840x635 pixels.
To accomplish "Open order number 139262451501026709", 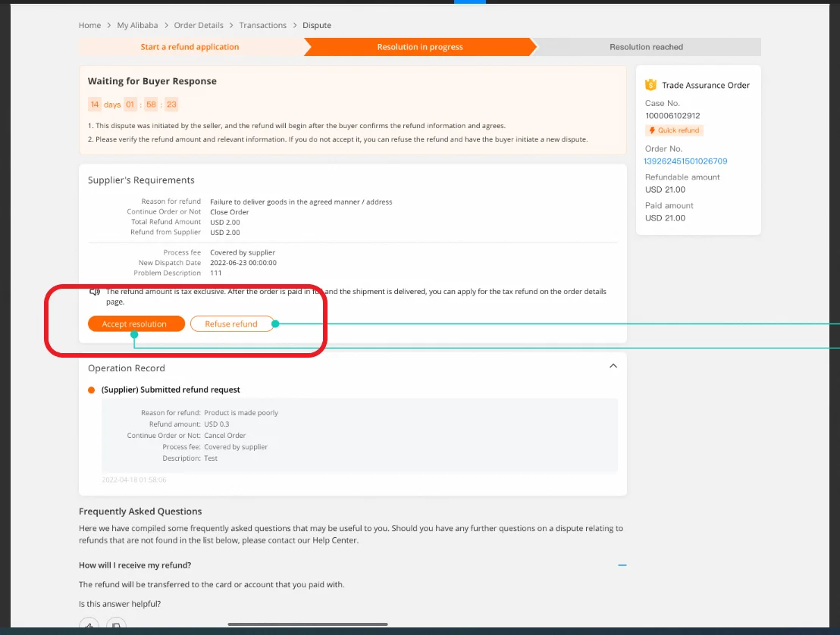I will pyautogui.click(x=685, y=161).
